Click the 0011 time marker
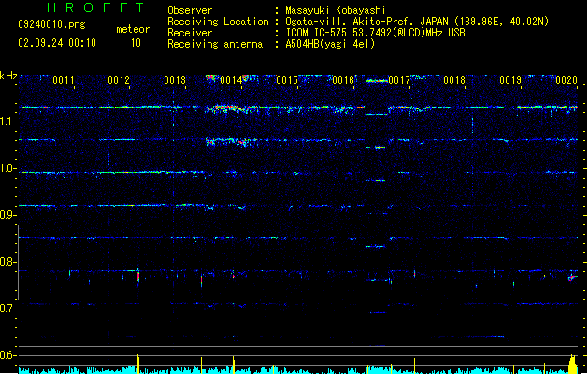Screen dimensions: 588x374 click(x=63, y=80)
